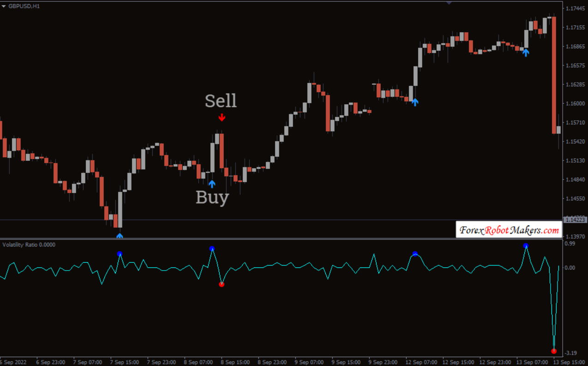Click the red dot at the -3.19 indicator low
Image resolution: width=588 pixels, height=366 pixels.
(x=554, y=351)
